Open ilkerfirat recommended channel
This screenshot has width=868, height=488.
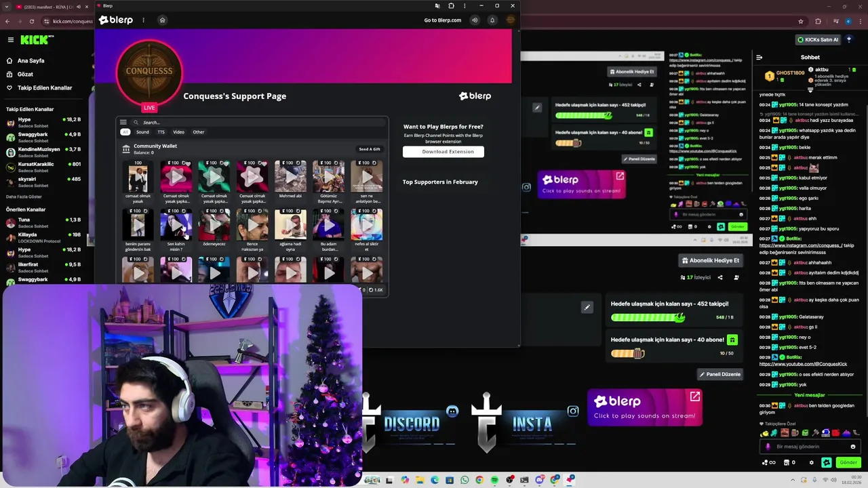click(x=44, y=267)
